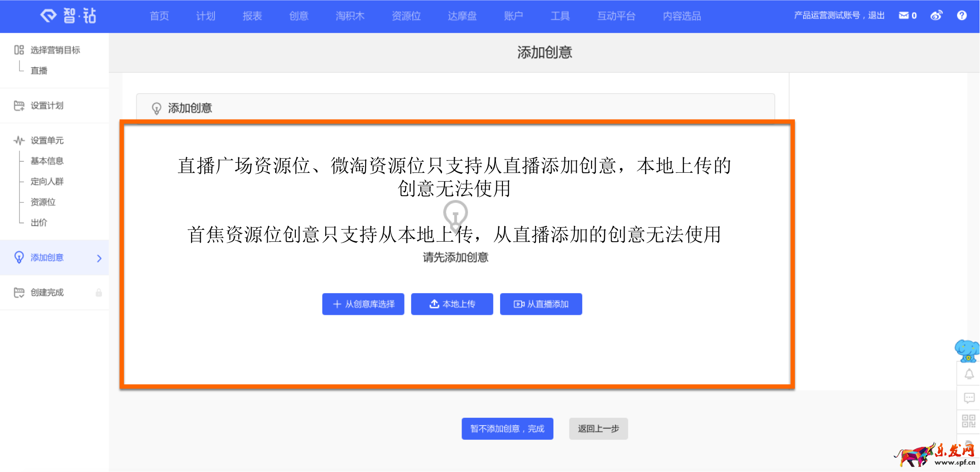The image size is (980, 472).
Task: Select 设置计划 step in sidebar
Action: (x=47, y=106)
